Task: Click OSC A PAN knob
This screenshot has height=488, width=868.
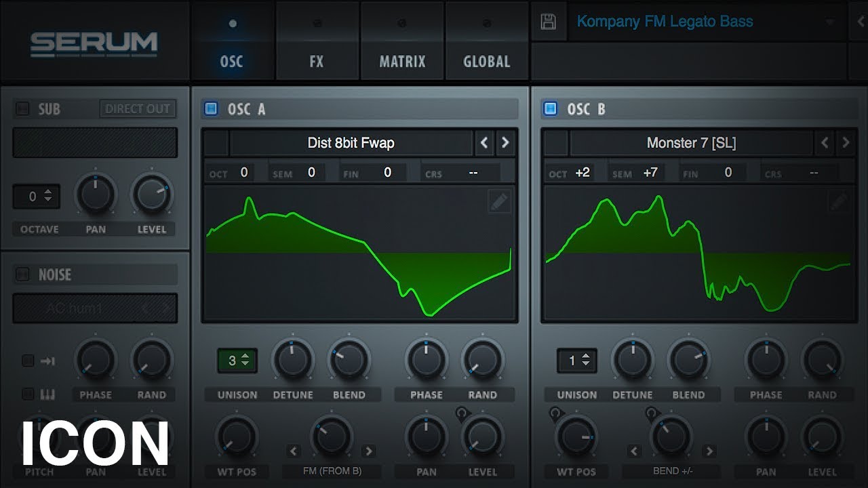Action: pos(427,437)
